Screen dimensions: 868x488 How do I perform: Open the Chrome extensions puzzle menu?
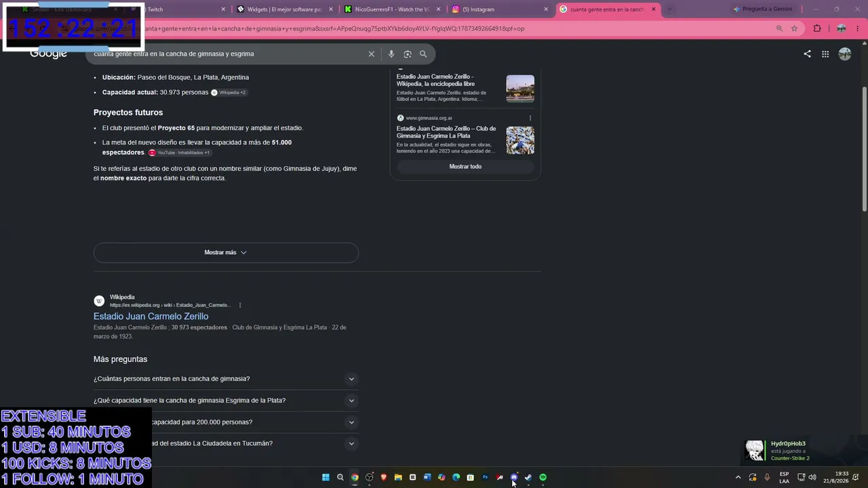pos(817,28)
